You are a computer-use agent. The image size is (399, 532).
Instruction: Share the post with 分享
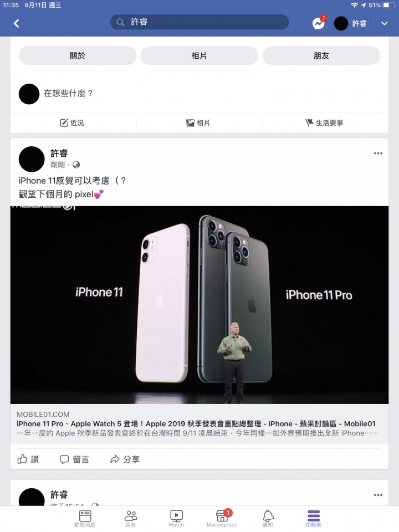coord(125,459)
